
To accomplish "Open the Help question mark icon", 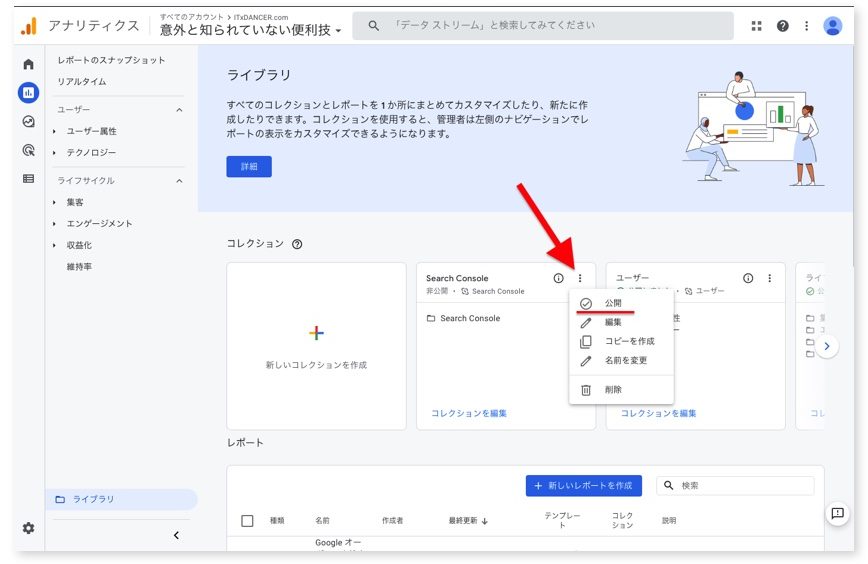I will [782, 26].
